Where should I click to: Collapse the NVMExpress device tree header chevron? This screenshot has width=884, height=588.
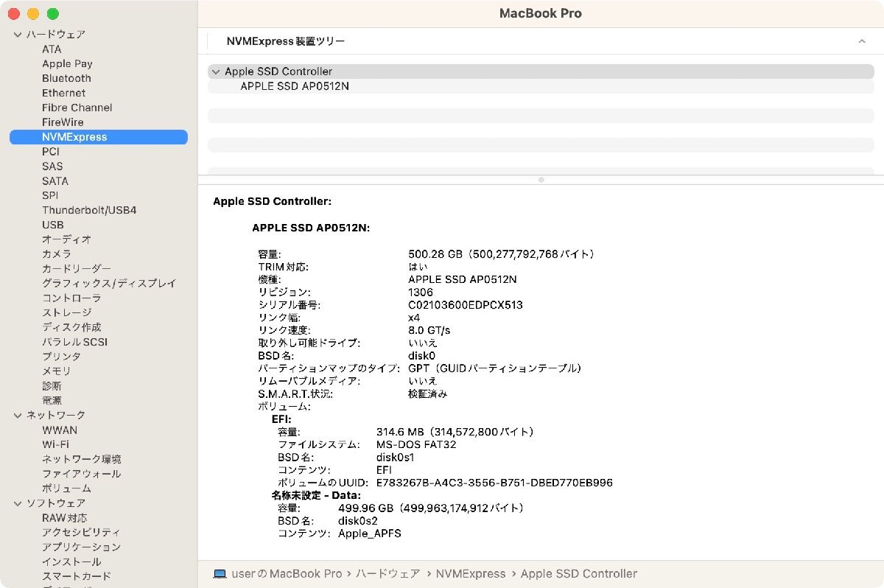862,41
